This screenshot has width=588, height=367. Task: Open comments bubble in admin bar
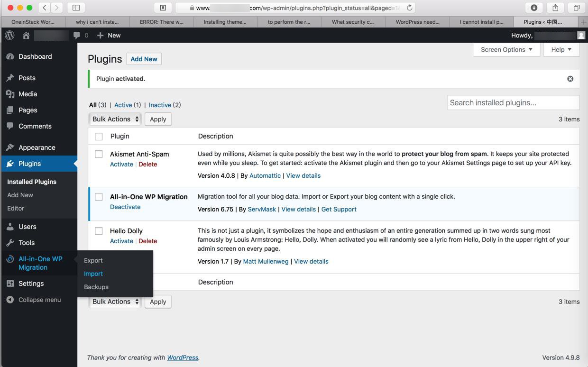(x=81, y=35)
